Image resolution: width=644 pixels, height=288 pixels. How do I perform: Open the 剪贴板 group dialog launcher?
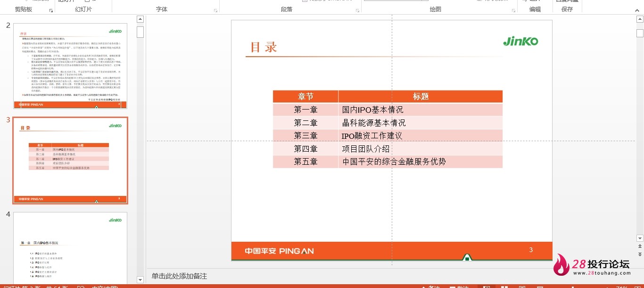[51, 10]
